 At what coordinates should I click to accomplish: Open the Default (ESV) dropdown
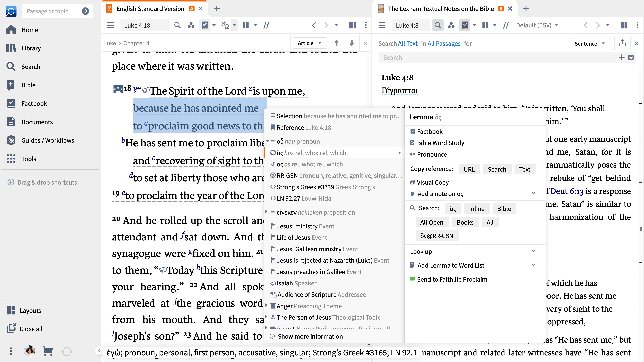[537, 25]
